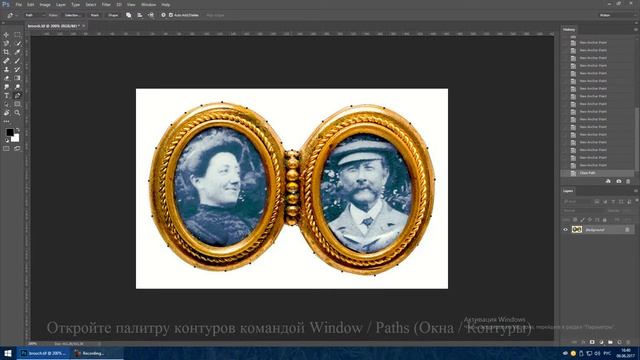640x360 pixels.
Task: Open path arrangement dropdown
Action: (151, 15)
